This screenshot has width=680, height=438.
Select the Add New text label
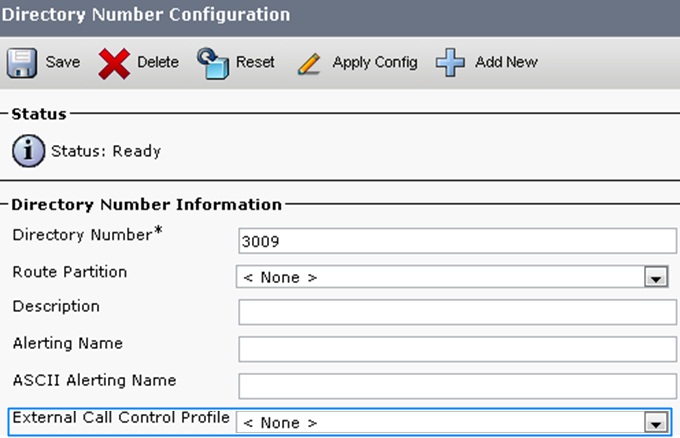[506, 62]
